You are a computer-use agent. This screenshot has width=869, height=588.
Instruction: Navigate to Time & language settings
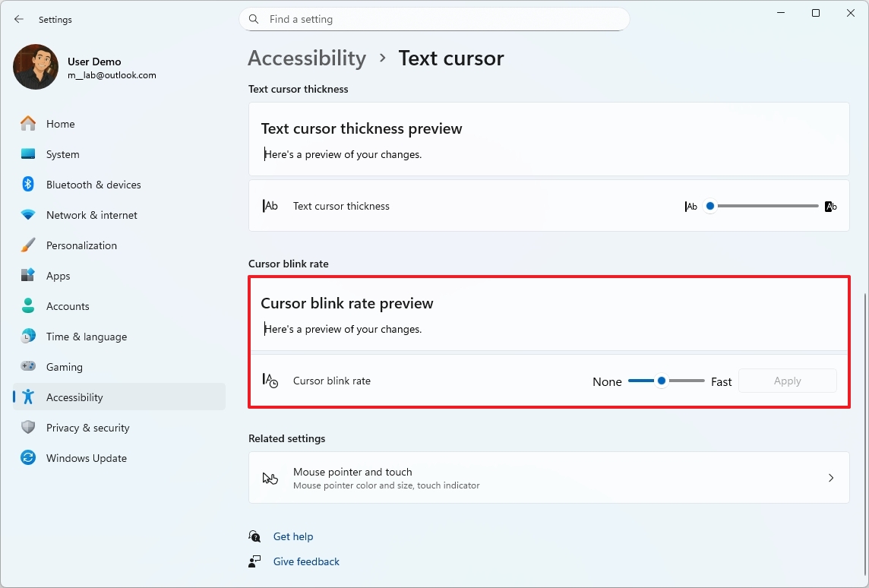tap(27, 336)
